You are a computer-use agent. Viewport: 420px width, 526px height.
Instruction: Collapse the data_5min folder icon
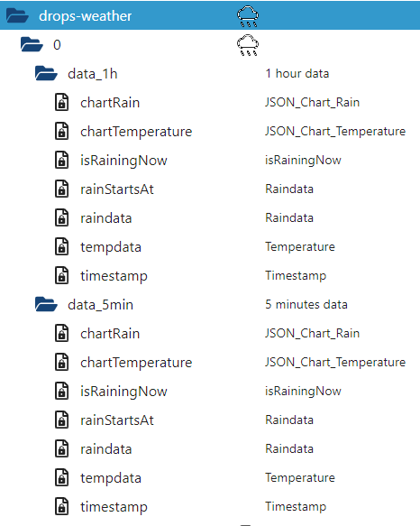[46, 304]
